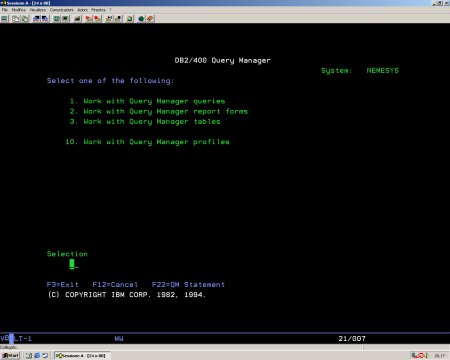The image size is (450, 360).
Task: Open the File menu
Action: pyautogui.click(x=4, y=10)
